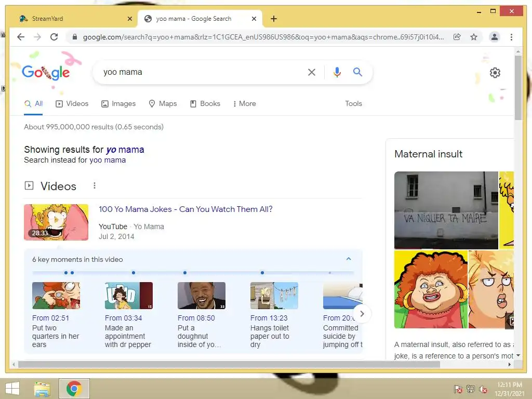
Task: Start voice search with the microphone
Action: pos(337,72)
